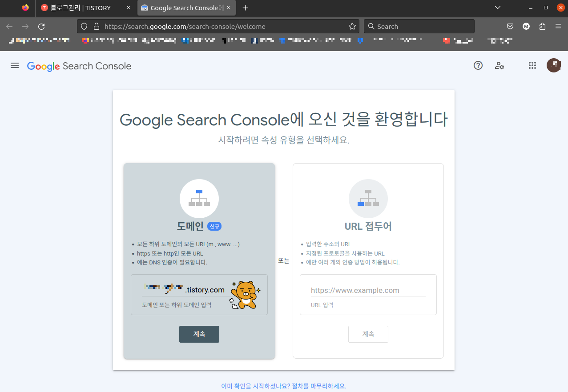Click the 'URL 입력' label
Image resolution: width=568 pixels, height=392 pixels.
[322, 305]
